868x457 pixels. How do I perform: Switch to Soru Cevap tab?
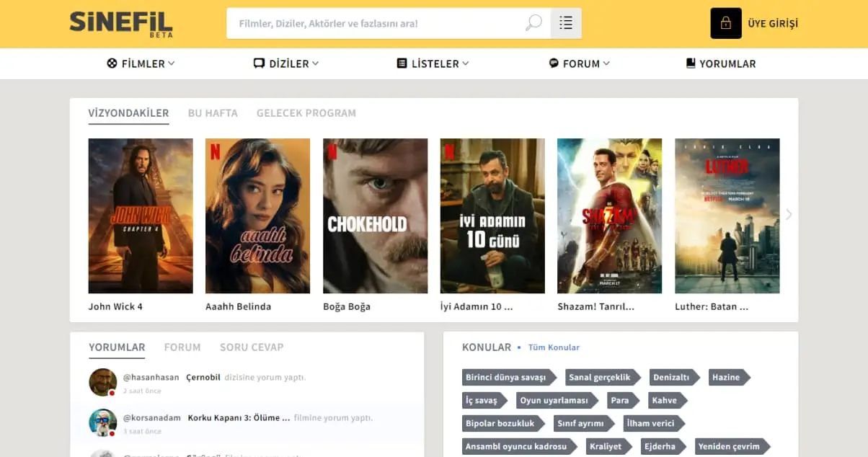pyautogui.click(x=252, y=347)
